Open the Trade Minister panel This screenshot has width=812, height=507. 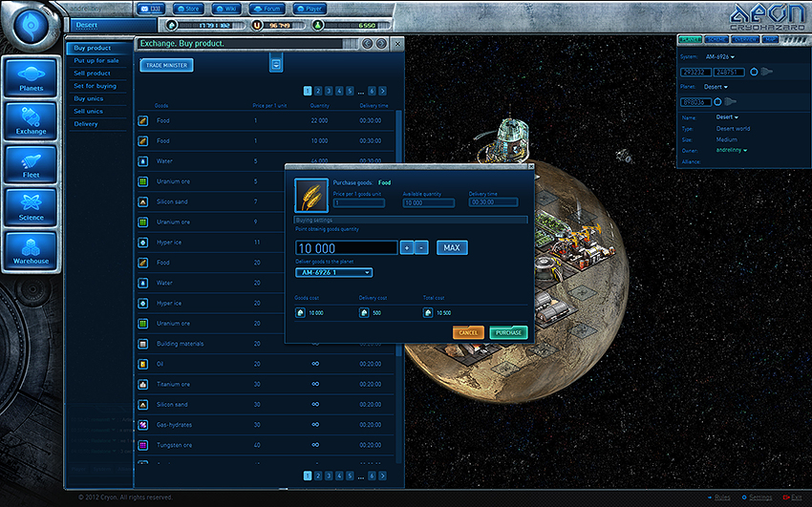pos(166,65)
